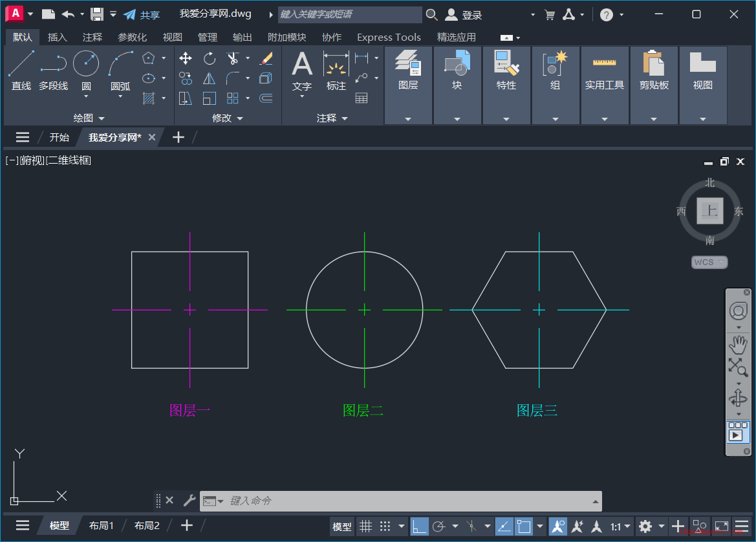Open the 特性 panel dropdown
756x542 pixels.
tap(506, 119)
